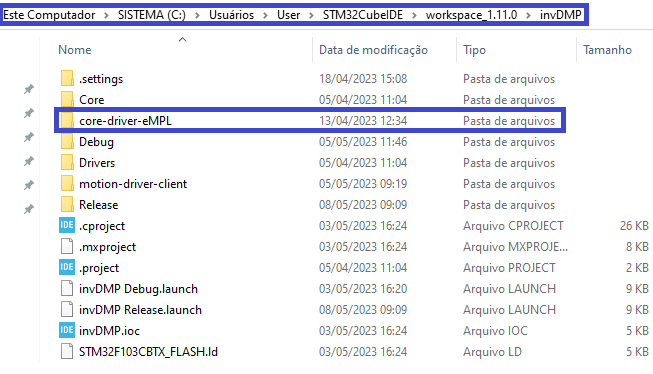Go to STM32CubeIDE in address bar

click(363, 15)
